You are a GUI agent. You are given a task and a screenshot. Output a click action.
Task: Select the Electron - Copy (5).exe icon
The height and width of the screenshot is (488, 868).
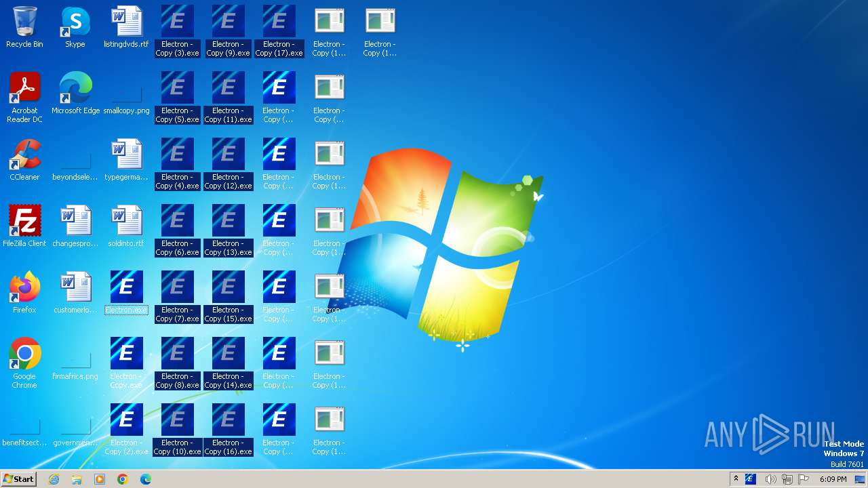177,97
